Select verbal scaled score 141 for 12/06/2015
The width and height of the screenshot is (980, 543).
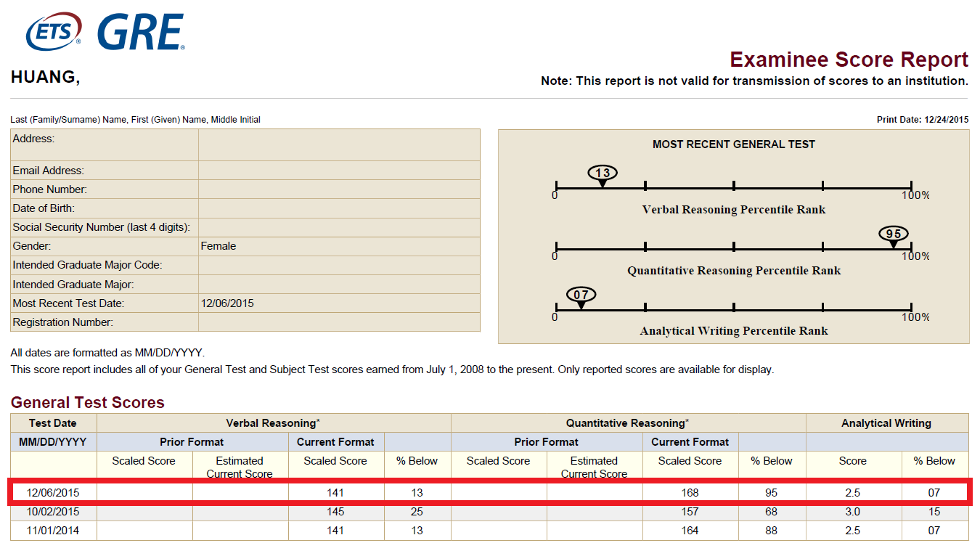[335, 493]
